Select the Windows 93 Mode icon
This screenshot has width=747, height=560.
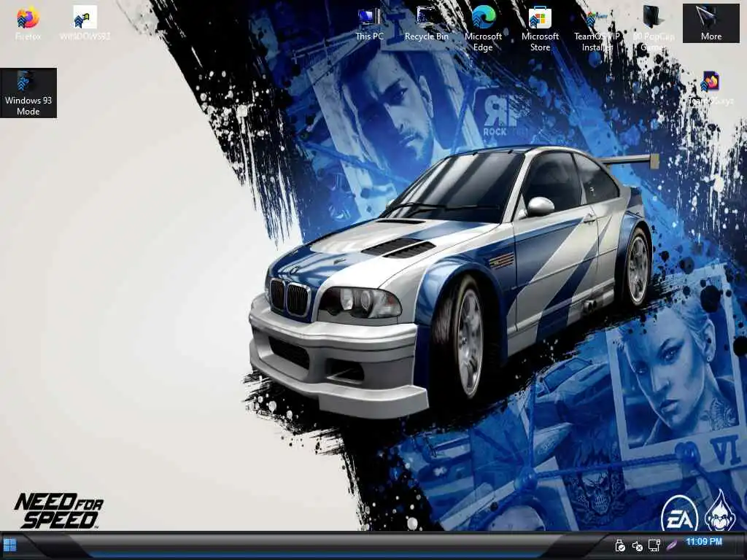coord(28,93)
